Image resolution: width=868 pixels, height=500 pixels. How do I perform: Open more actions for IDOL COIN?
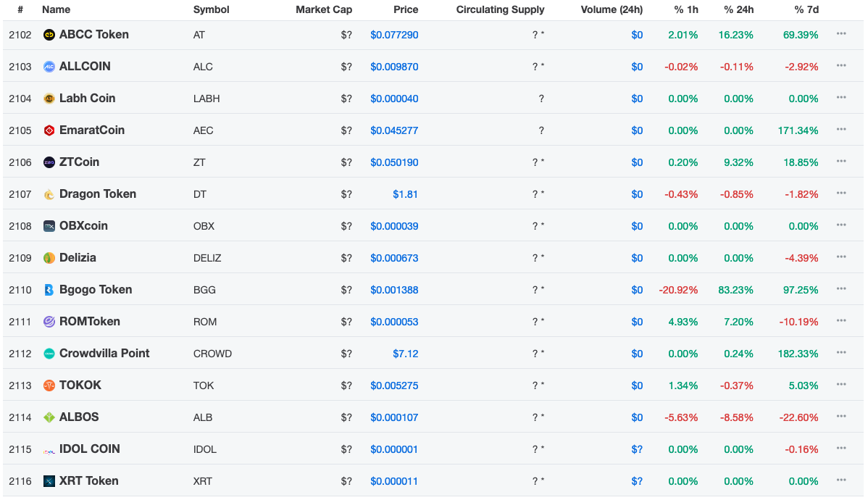click(841, 448)
